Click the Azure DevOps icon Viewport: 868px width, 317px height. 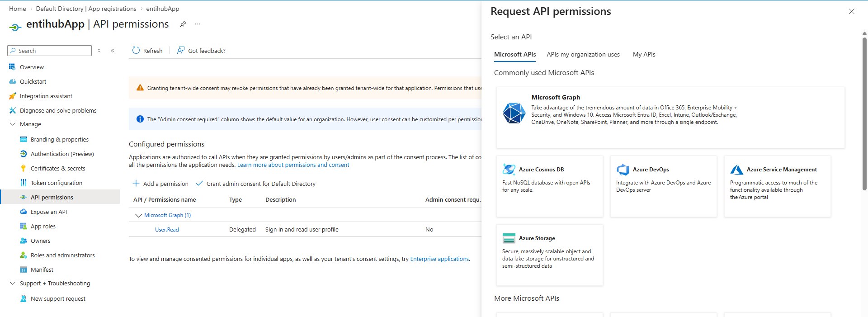pyautogui.click(x=623, y=170)
